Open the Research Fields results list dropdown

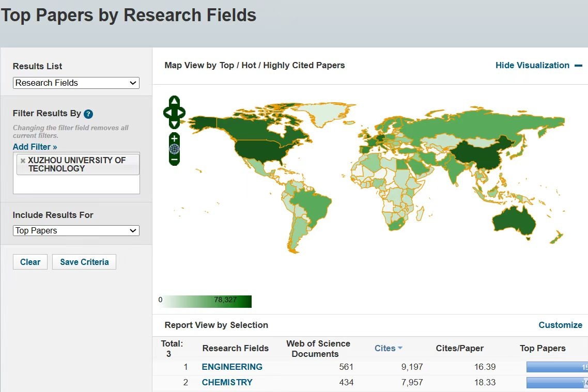[x=76, y=83]
